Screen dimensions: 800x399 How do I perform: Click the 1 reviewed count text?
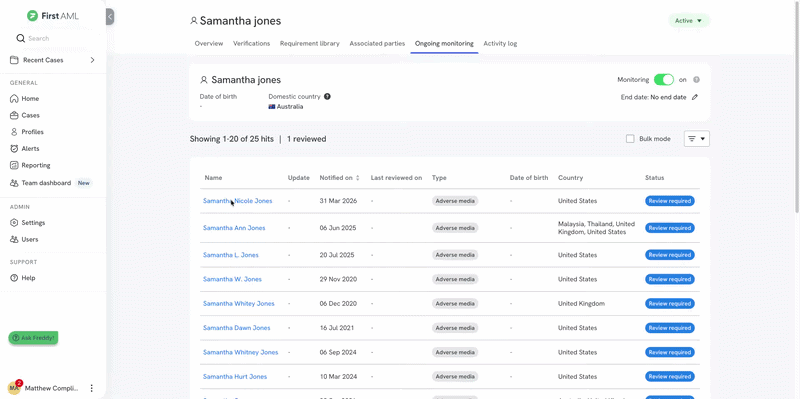point(307,139)
